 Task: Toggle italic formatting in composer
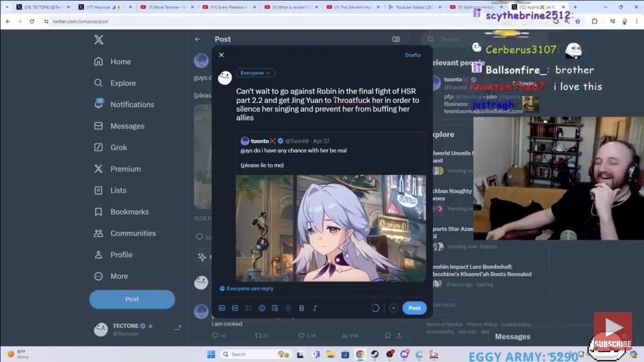315,308
